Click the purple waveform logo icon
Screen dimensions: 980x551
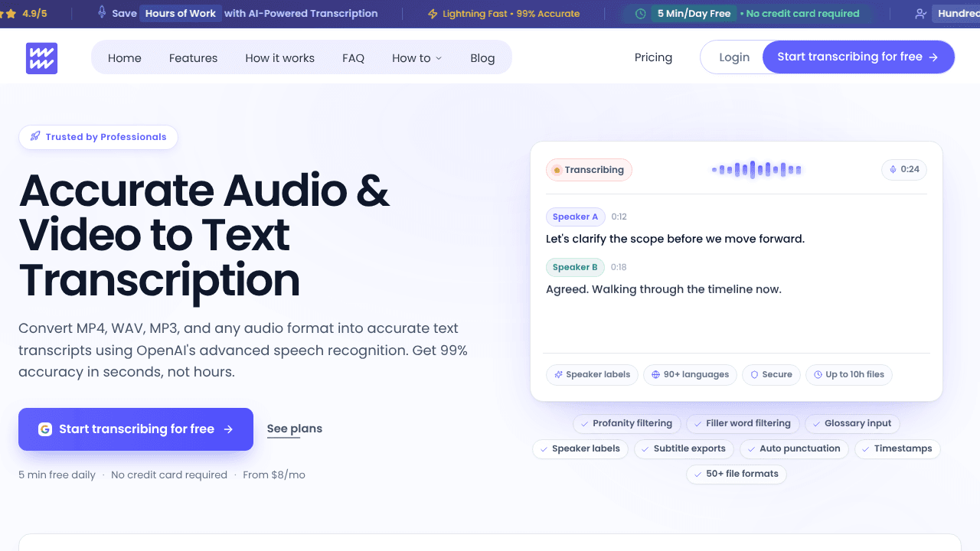[41, 58]
